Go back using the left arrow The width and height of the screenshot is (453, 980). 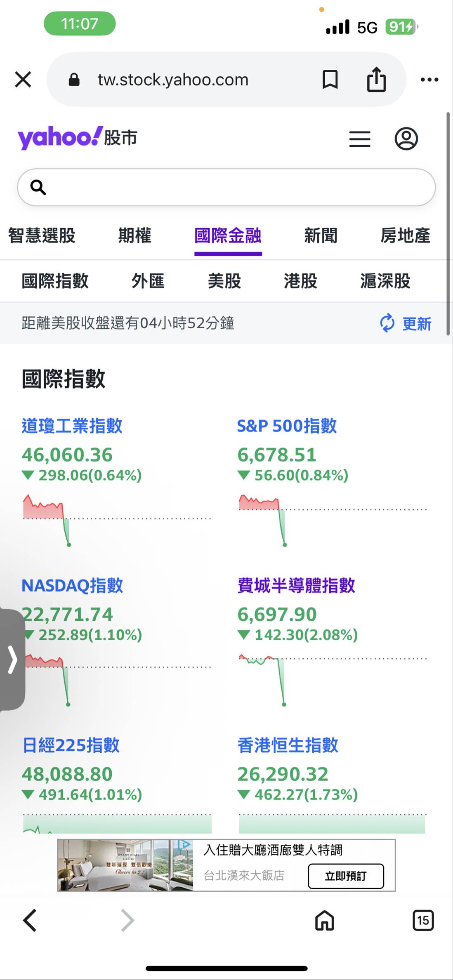pyautogui.click(x=30, y=920)
